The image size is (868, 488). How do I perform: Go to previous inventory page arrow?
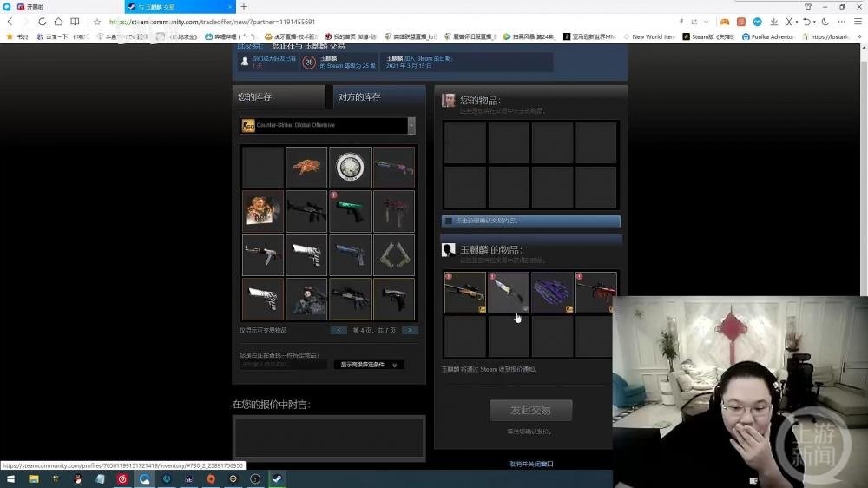[339, 330]
